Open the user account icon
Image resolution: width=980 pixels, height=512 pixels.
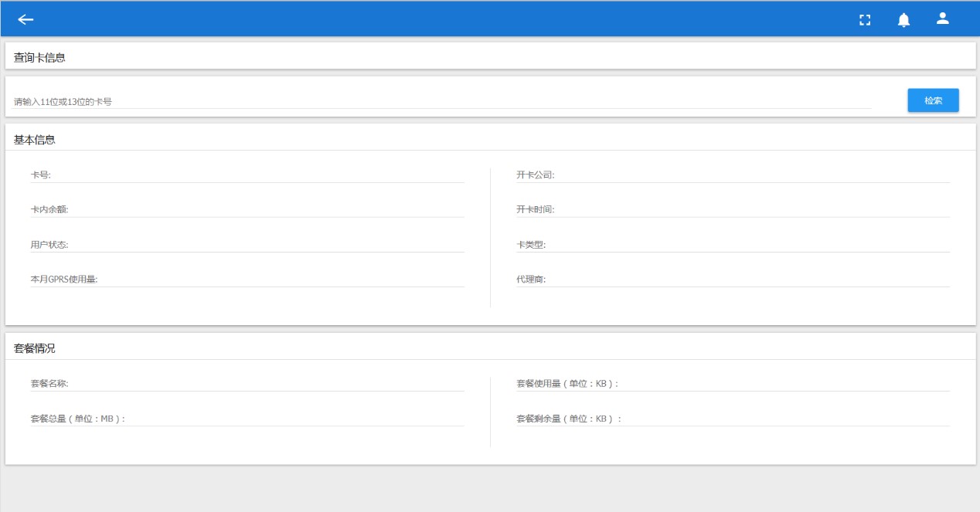(942, 19)
